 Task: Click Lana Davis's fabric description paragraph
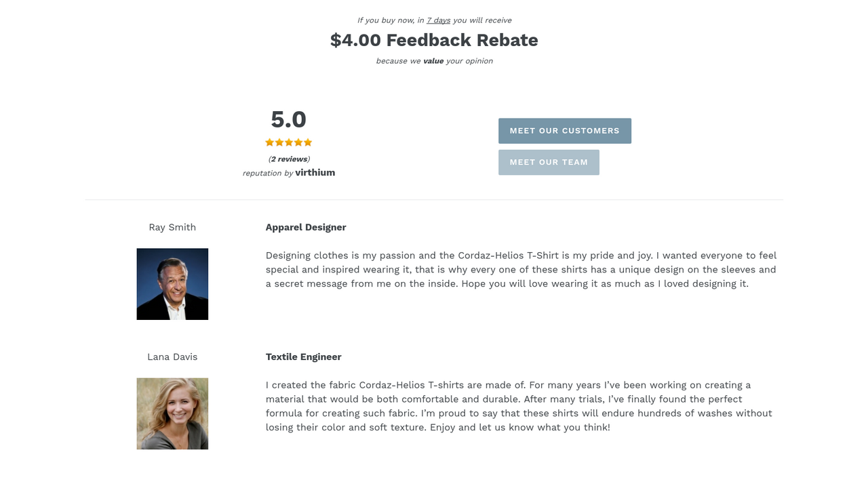519,406
